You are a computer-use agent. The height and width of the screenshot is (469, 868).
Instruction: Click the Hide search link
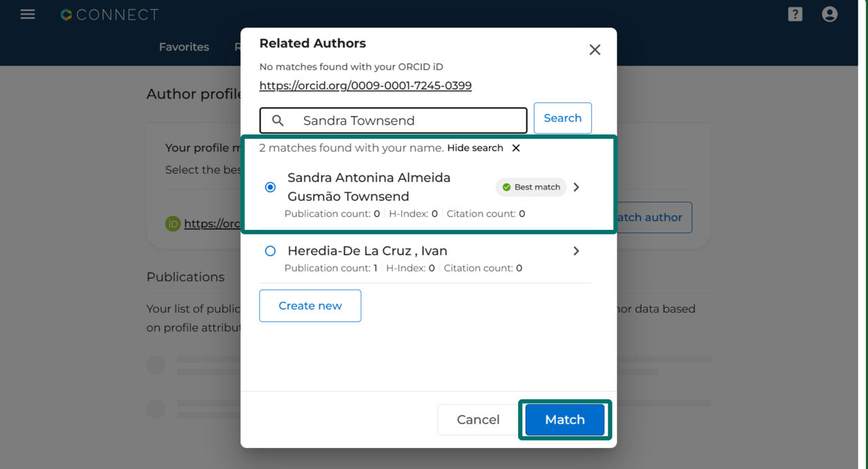pyautogui.click(x=475, y=148)
